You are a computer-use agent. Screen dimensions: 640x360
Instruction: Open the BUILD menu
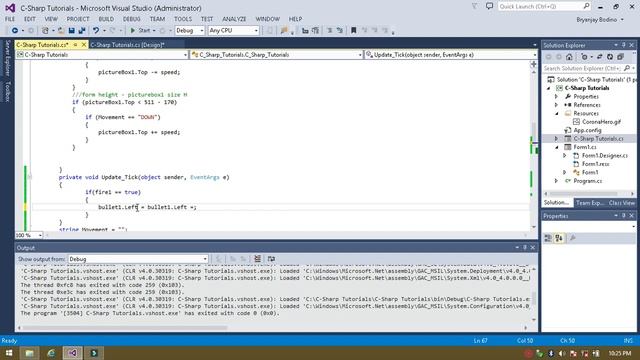106,19
